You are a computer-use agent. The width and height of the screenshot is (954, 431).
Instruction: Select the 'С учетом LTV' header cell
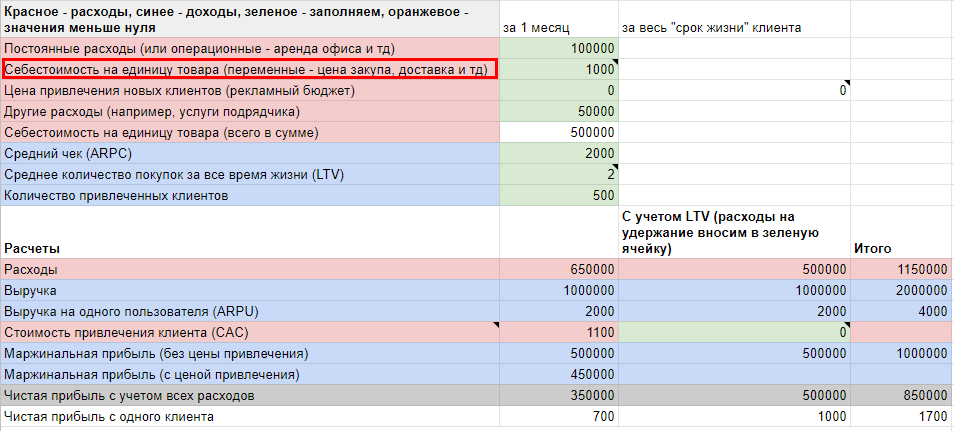pos(734,233)
